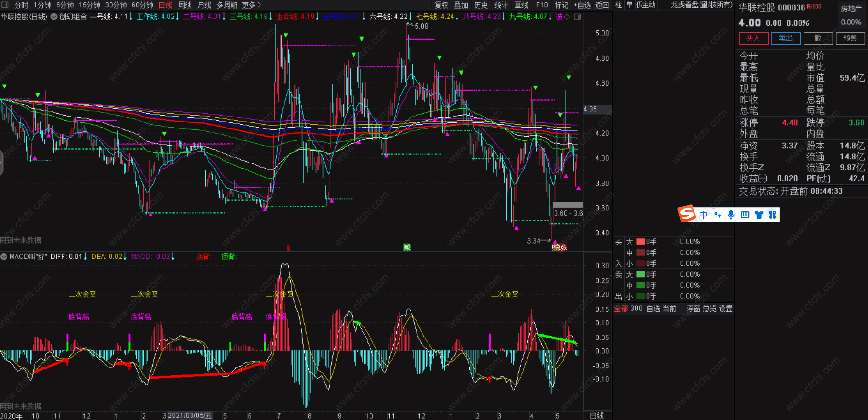The image size is (868, 420).
Task: Select the 15分钟 period tab
Action: pyautogui.click(x=89, y=5)
